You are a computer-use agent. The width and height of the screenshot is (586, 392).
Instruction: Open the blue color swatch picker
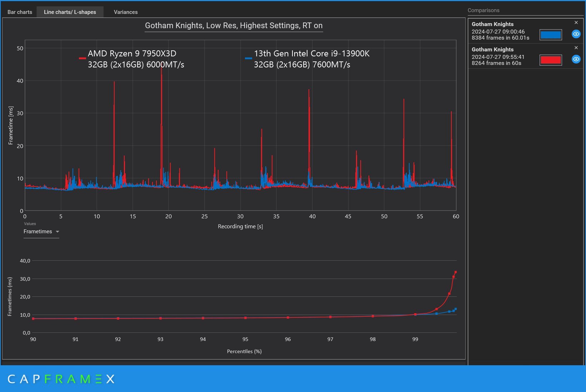[550, 35]
